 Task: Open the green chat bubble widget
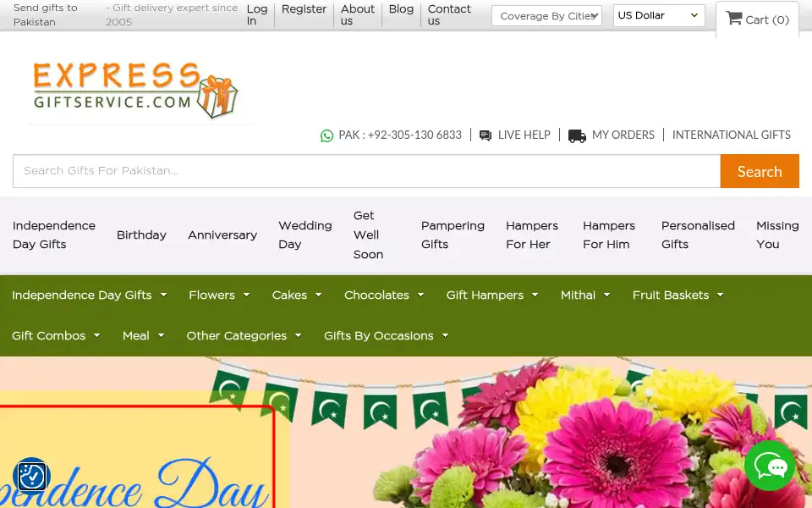pos(770,466)
